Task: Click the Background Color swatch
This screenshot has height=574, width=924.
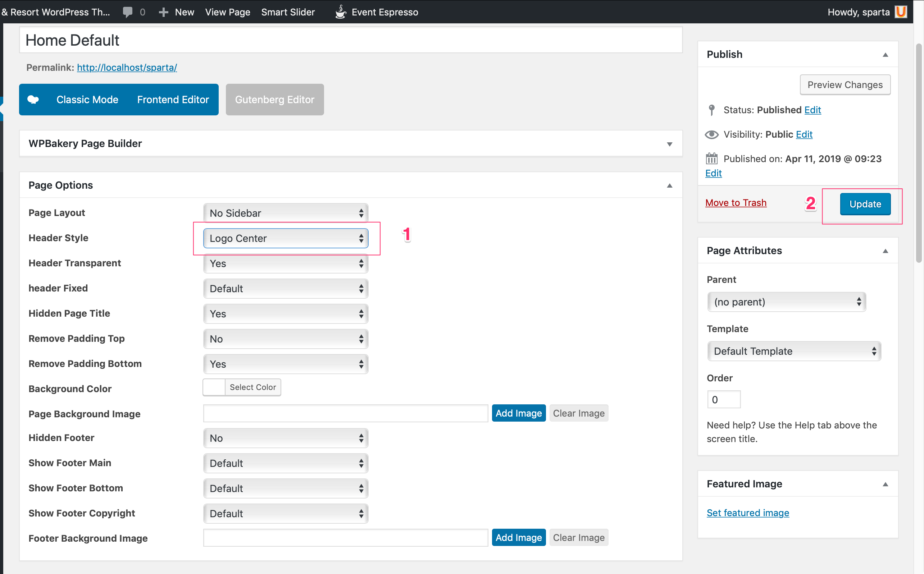Action: coord(214,387)
